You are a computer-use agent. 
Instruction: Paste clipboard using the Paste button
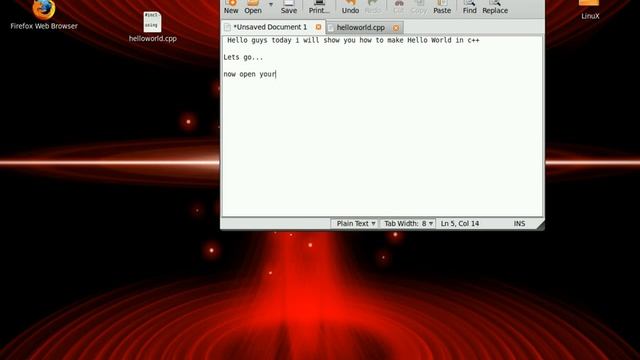tap(442, 7)
